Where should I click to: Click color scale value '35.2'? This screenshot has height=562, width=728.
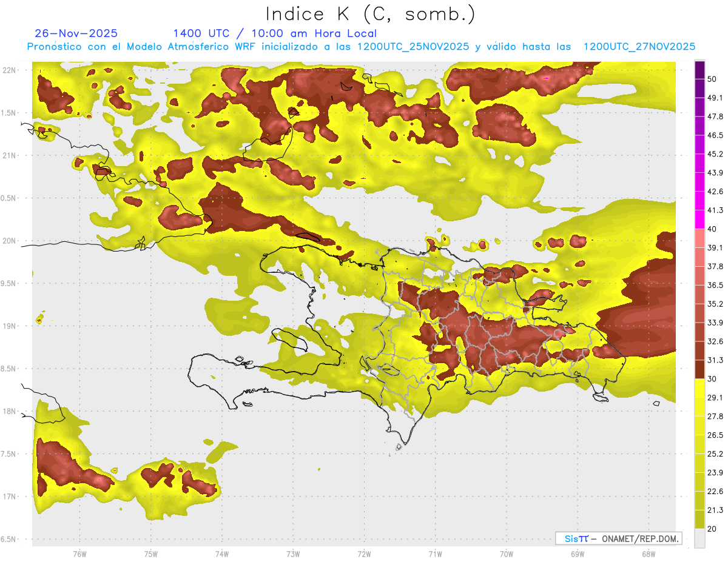pyautogui.click(x=715, y=304)
